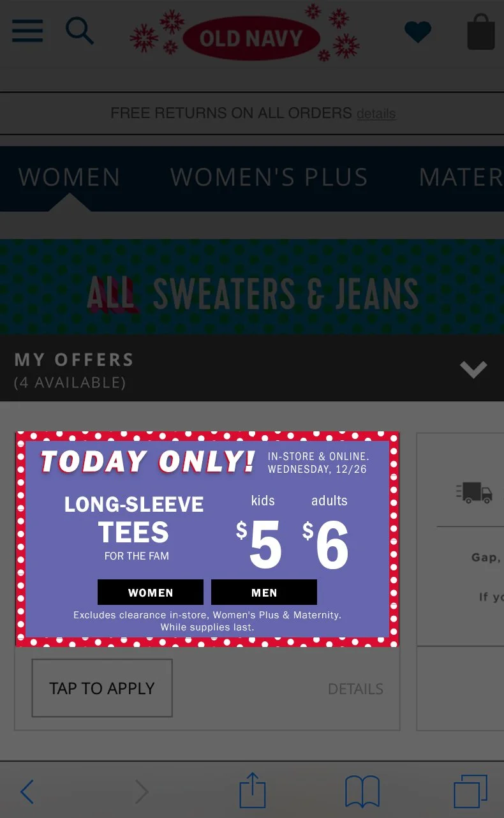Viewport: 504px width, 818px height.
Task: Tap the TAP TO APPLY button
Action: pyautogui.click(x=102, y=688)
